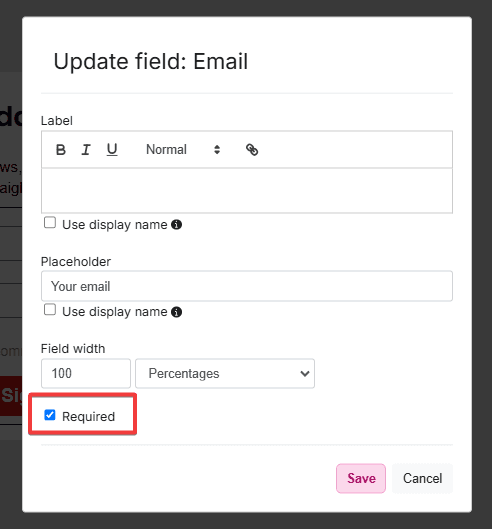This screenshot has width=492, height=529.
Task: Click into the Your email placeholder input
Action: tap(247, 286)
